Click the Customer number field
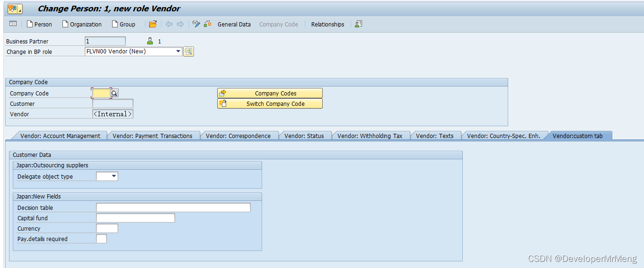 [x=113, y=104]
